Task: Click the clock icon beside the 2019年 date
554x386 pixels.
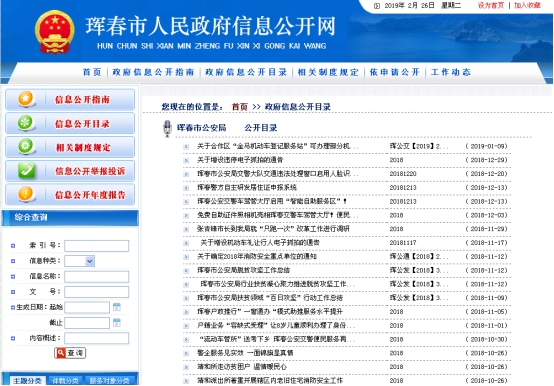Action: 377,6
